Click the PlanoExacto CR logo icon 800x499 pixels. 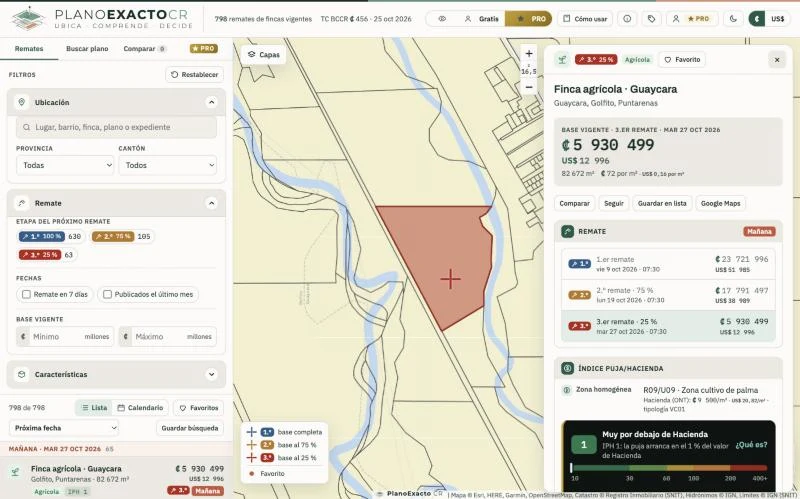[29, 18]
